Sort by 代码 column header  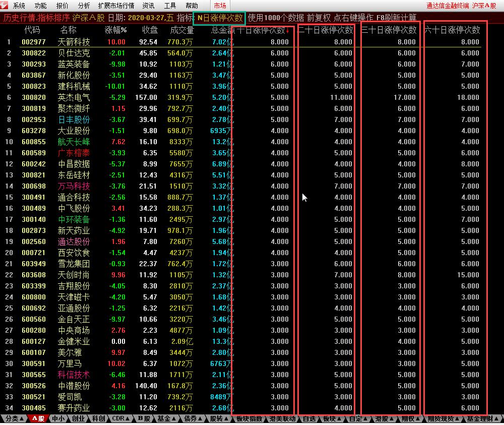[32, 30]
